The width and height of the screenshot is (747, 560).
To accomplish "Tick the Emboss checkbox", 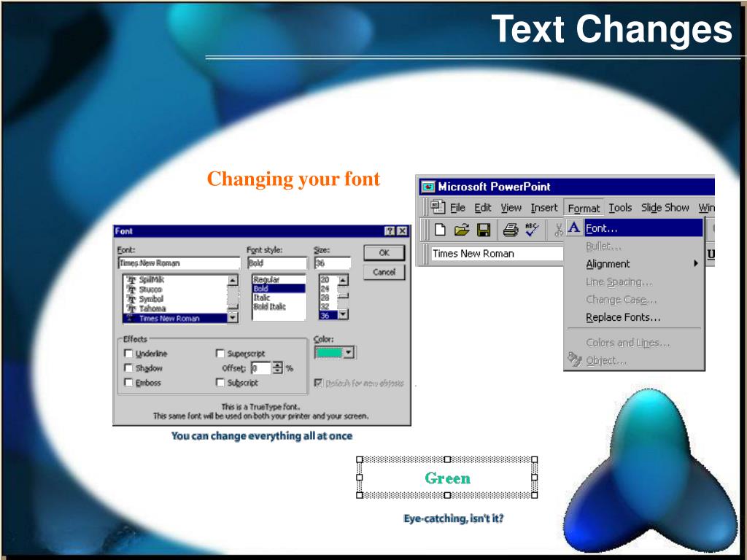I will (x=128, y=382).
